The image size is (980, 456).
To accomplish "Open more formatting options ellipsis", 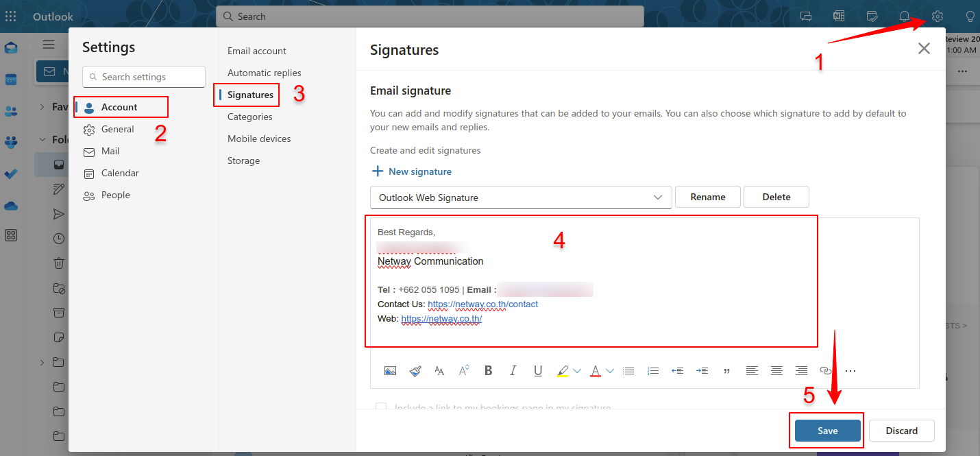I will tap(850, 371).
